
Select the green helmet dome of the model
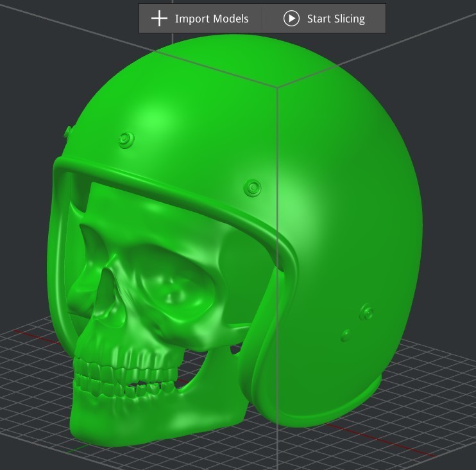243,100
